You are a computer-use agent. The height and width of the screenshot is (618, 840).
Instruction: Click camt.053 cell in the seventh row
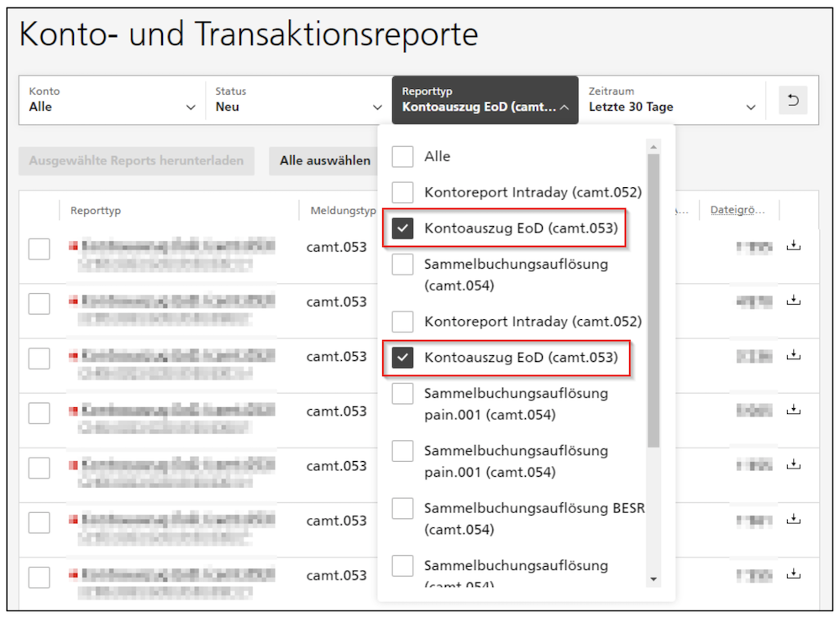point(337,575)
